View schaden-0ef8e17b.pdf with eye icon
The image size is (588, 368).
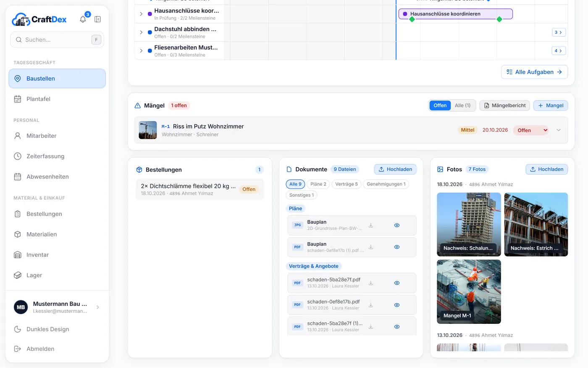(x=397, y=305)
